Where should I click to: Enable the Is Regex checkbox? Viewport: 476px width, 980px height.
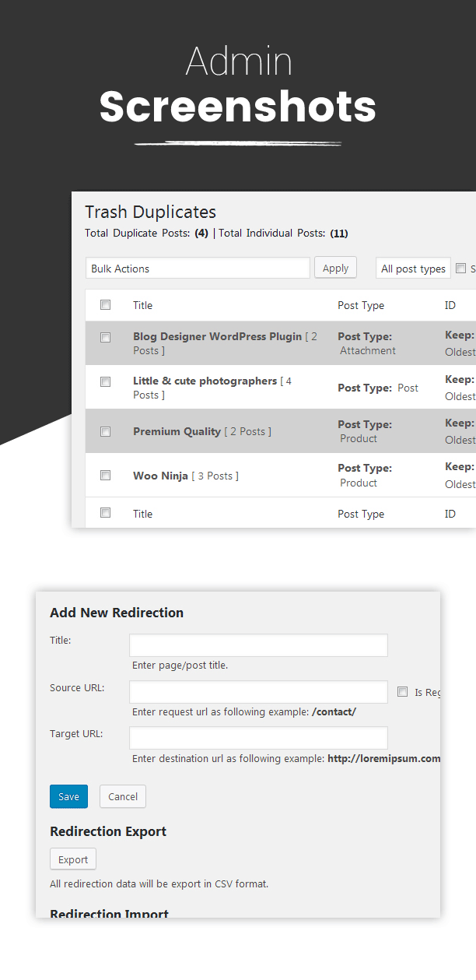pyautogui.click(x=402, y=691)
